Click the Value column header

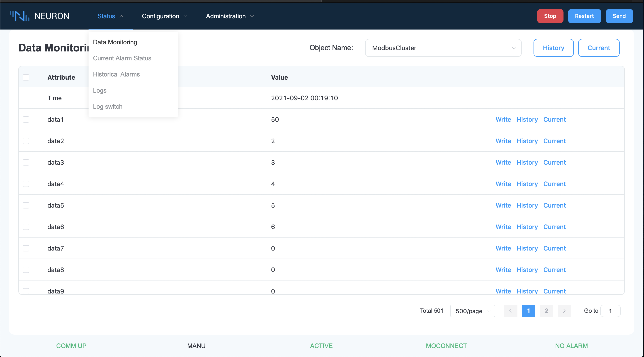(279, 77)
